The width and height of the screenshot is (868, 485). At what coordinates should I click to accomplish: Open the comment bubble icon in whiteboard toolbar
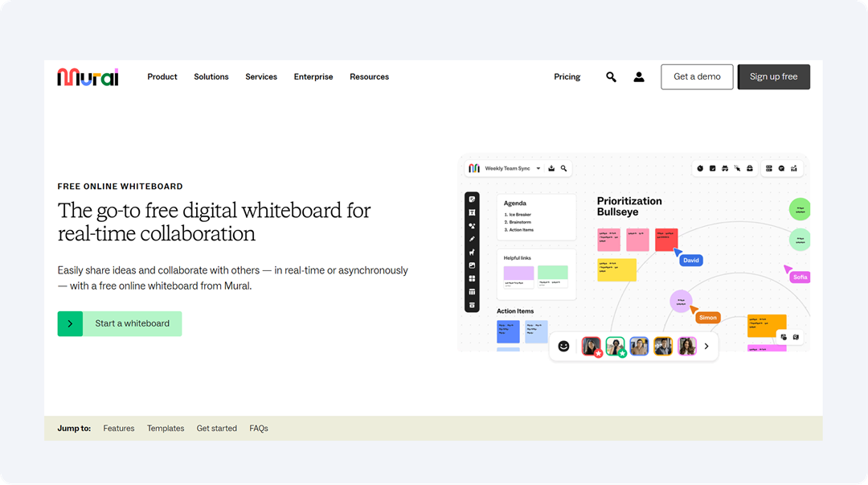pyautogui.click(x=782, y=168)
